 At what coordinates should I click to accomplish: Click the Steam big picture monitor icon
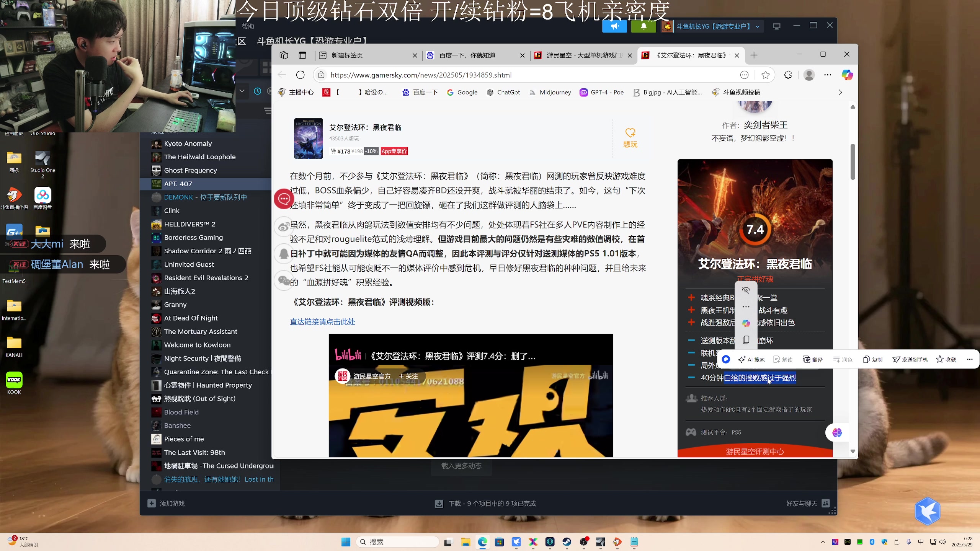777,26
